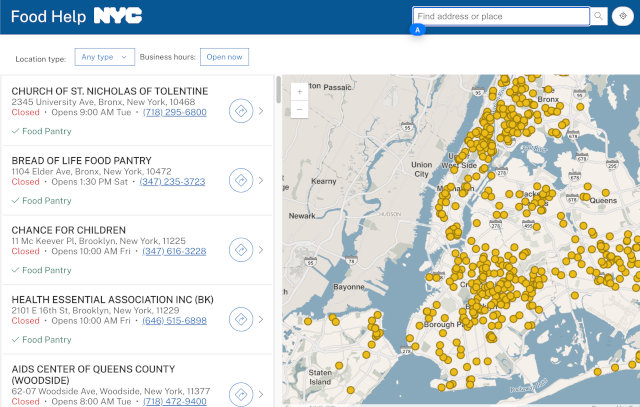
Task: Click the search magnifier icon
Action: point(598,16)
